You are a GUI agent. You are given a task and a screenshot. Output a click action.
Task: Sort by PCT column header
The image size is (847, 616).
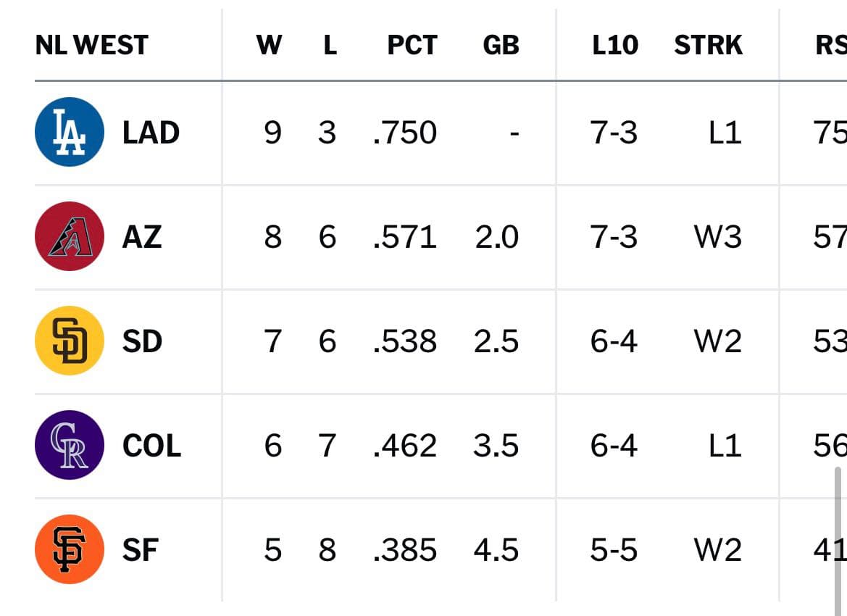pyautogui.click(x=412, y=45)
